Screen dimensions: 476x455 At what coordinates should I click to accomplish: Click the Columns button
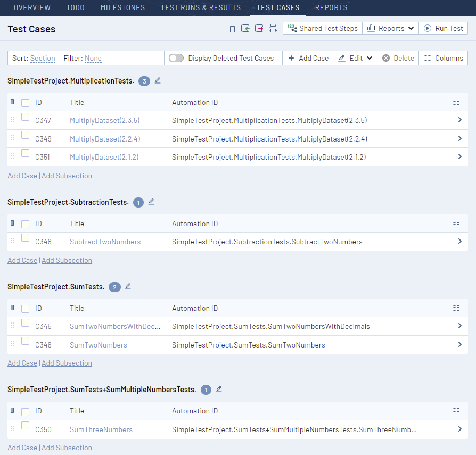(x=443, y=58)
